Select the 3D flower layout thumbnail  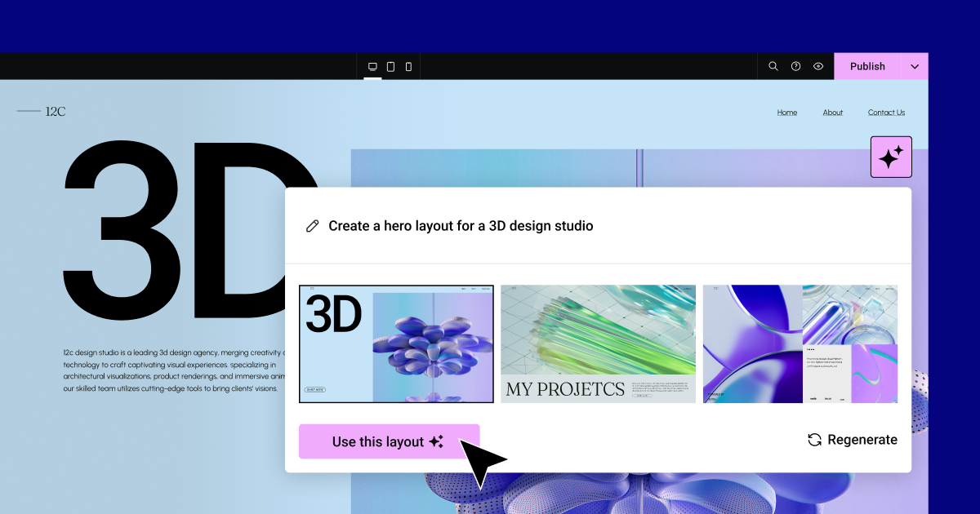(396, 343)
